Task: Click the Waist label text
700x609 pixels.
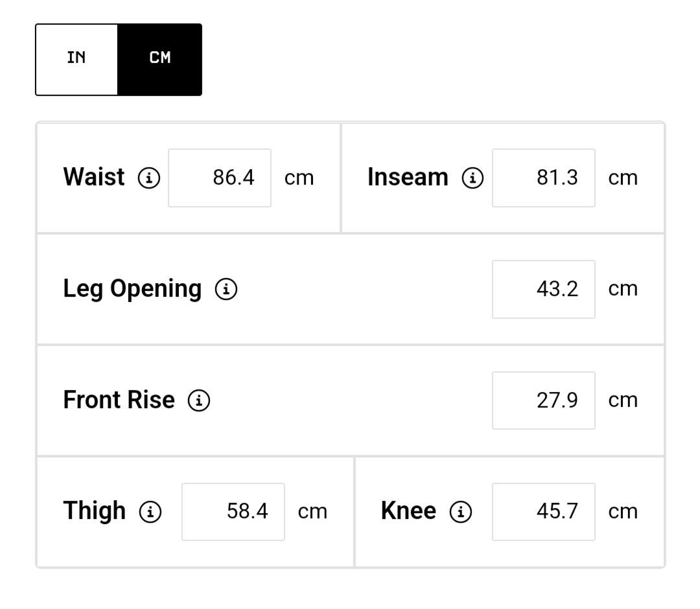Action: (94, 177)
